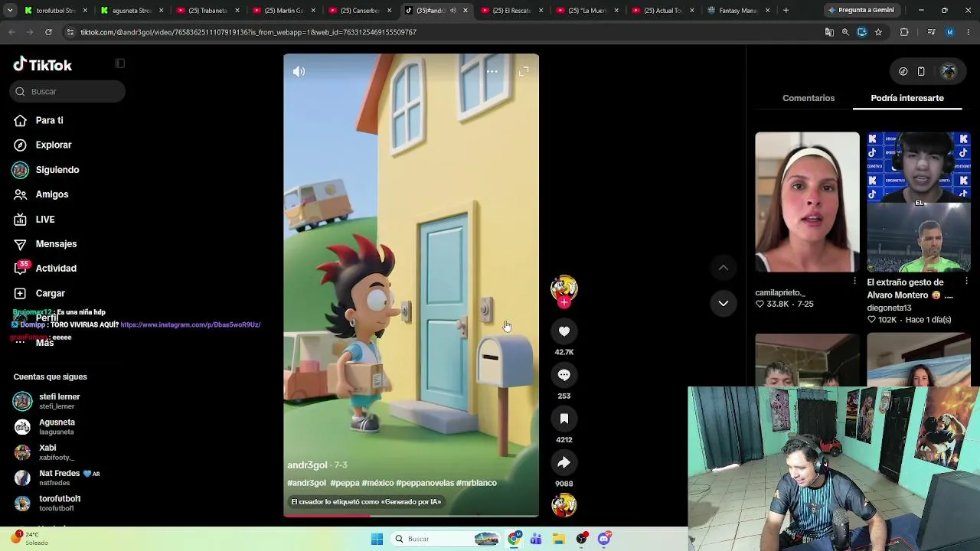Screen dimensions: 980x551
Task: Click the #mrblanco hashtag
Action: tap(476, 483)
